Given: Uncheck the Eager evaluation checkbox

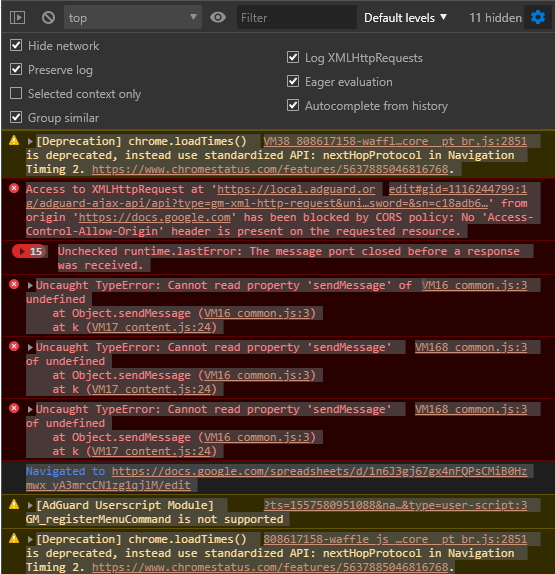Looking at the screenshot, I should point(293,81).
